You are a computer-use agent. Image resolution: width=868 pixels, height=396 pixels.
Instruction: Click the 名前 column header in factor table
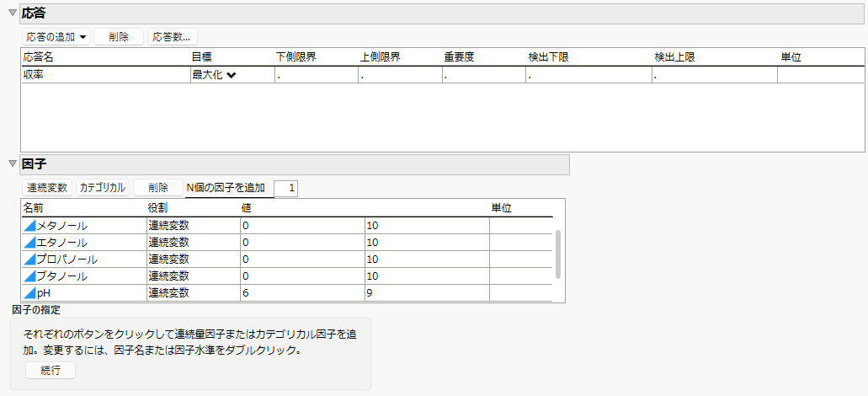tap(33, 208)
